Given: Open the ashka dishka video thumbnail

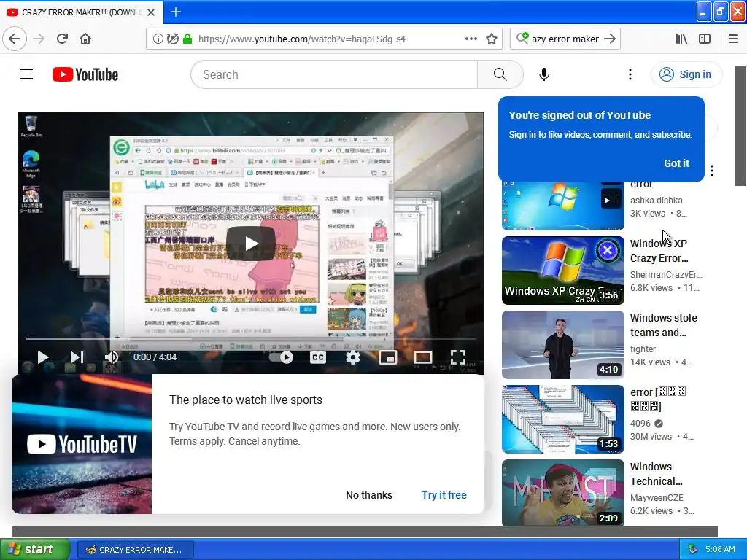Looking at the screenshot, I should [562, 206].
